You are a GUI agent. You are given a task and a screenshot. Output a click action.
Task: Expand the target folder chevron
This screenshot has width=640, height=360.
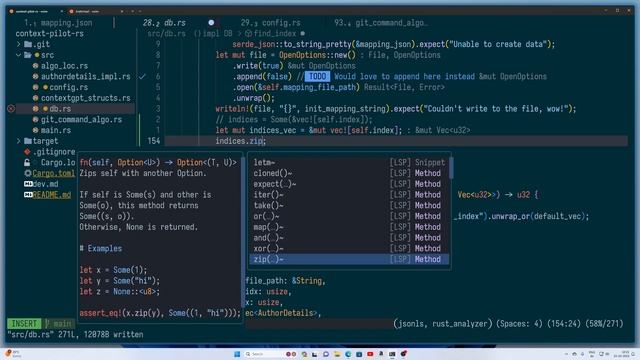[18, 141]
